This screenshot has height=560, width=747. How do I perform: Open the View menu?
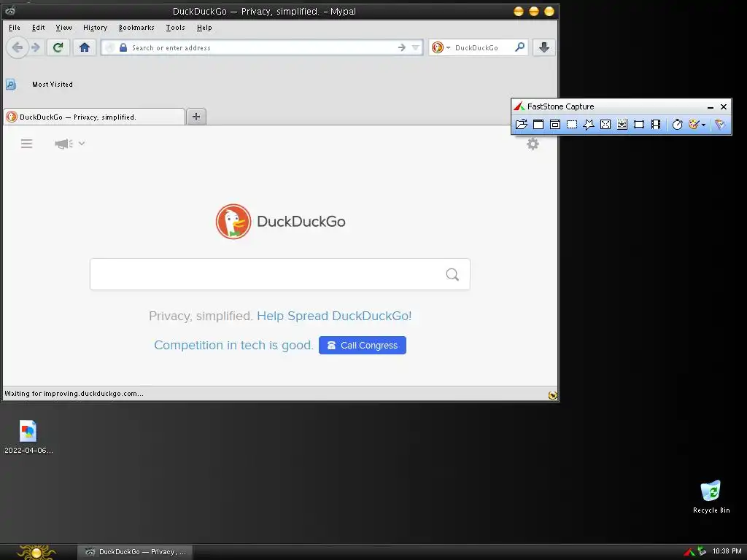click(64, 28)
